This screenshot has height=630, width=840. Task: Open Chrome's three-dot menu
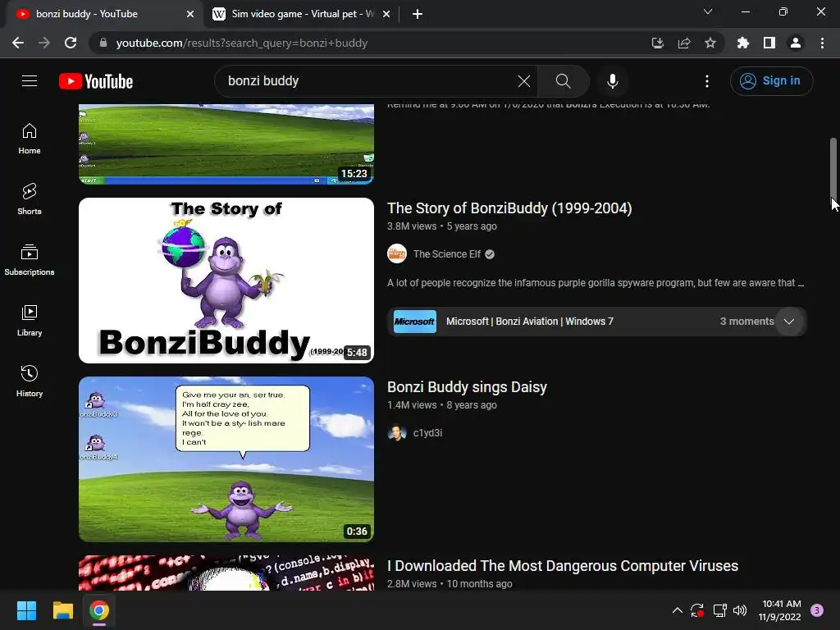click(x=822, y=43)
